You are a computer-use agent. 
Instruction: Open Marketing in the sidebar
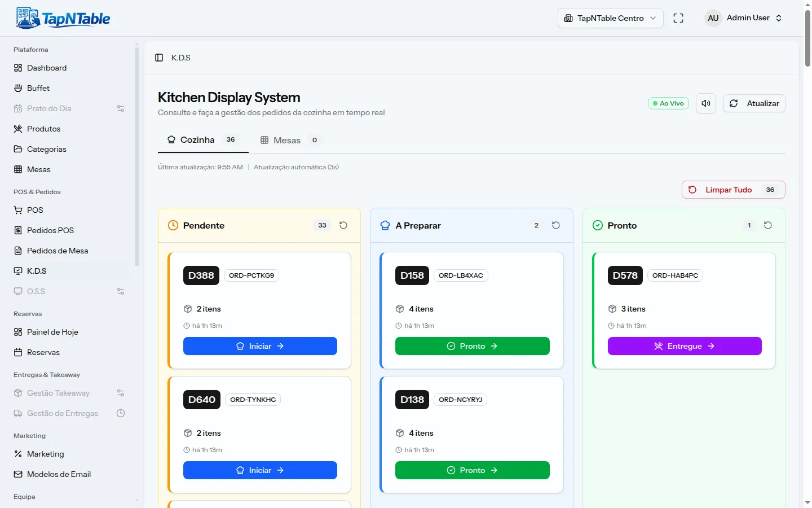tap(69, 454)
